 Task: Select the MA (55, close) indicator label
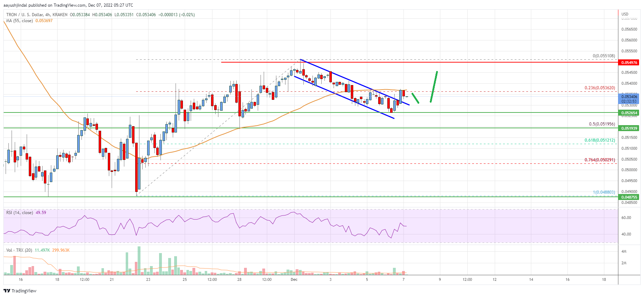click(20, 21)
